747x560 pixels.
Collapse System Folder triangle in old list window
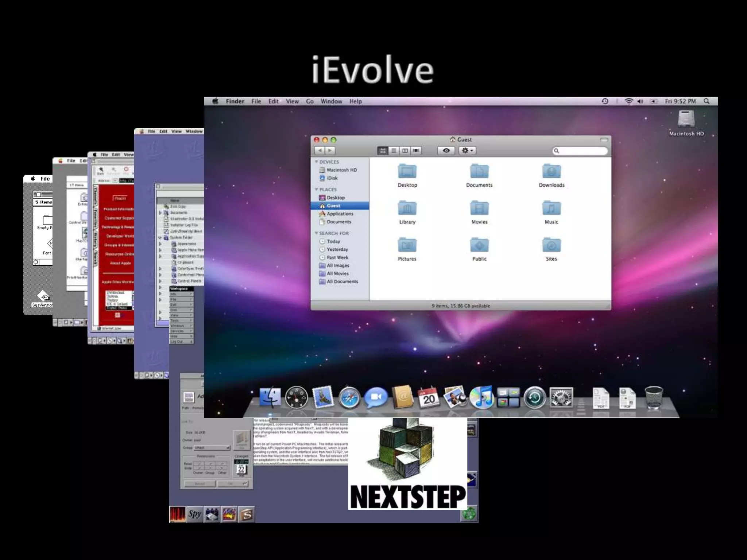tap(160, 237)
